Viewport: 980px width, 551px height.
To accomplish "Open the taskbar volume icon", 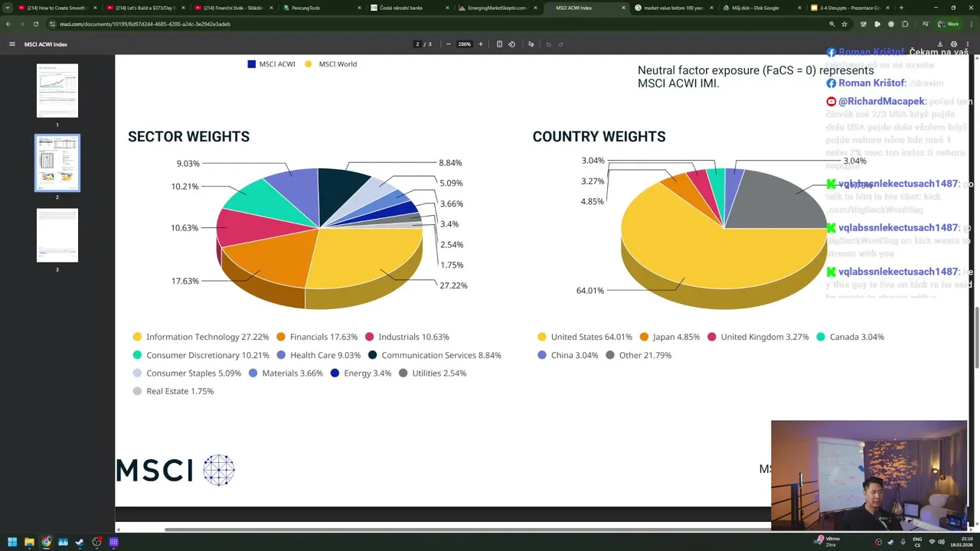I will coord(941,542).
